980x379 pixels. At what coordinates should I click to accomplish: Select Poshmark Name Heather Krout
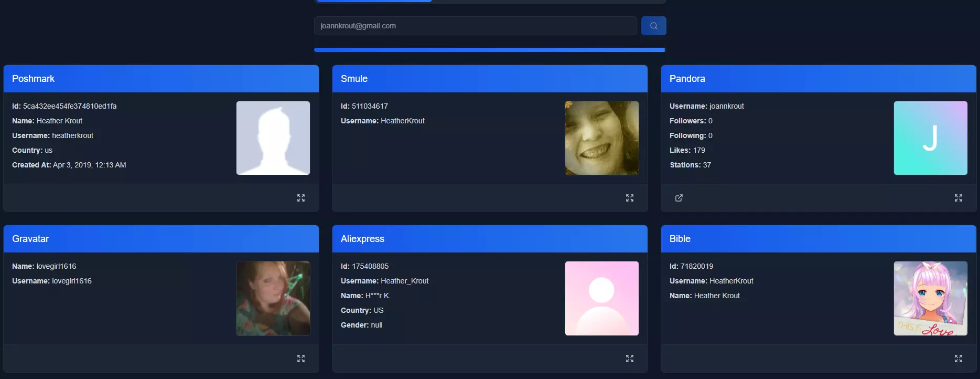[x=47, y=121]
